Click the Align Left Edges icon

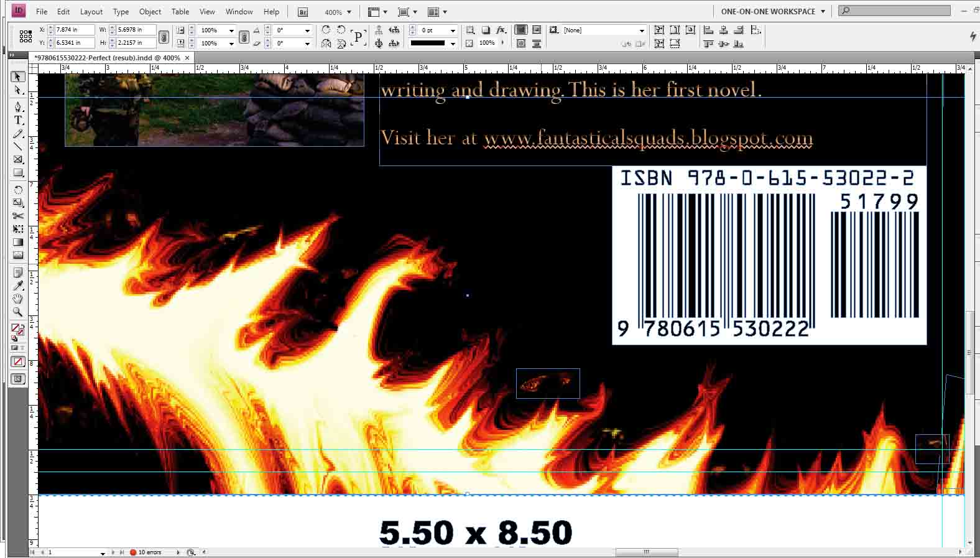point(708,30)
